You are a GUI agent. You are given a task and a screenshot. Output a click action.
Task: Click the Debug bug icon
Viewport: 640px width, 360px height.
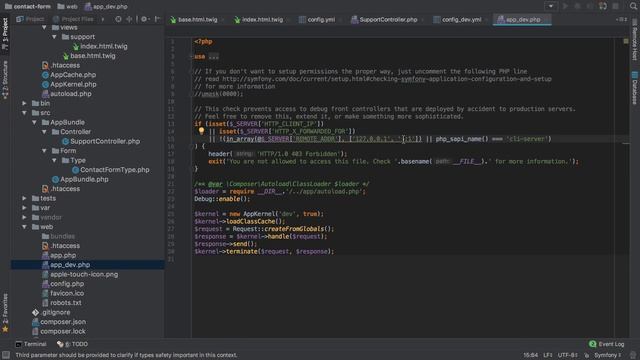click(x=577, y=6)
